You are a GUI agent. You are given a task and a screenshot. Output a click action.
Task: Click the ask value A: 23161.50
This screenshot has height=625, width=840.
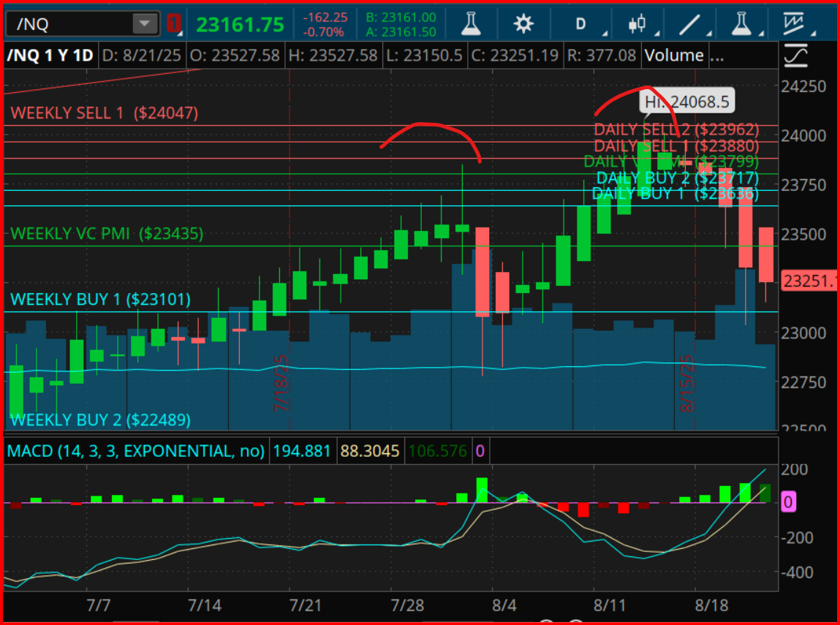[401, 32]
